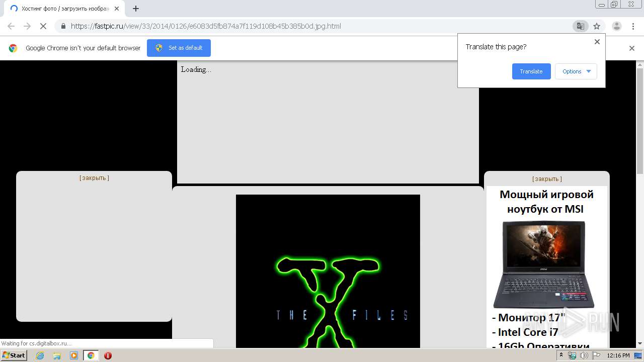Switch to Chrome in the taskbar
Image resolution: width=644 pixels, height=362 pixels.
pyautogui.click(x=91, y=355)
